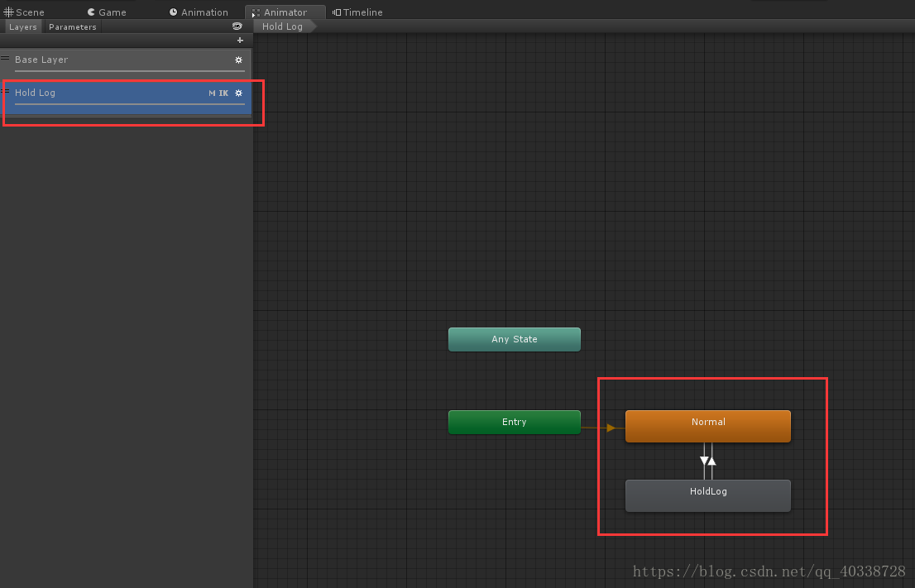This screenshot has height=588, width=915.
Task: Switch to the Animation tab
Action: click(x=199, y=12)
